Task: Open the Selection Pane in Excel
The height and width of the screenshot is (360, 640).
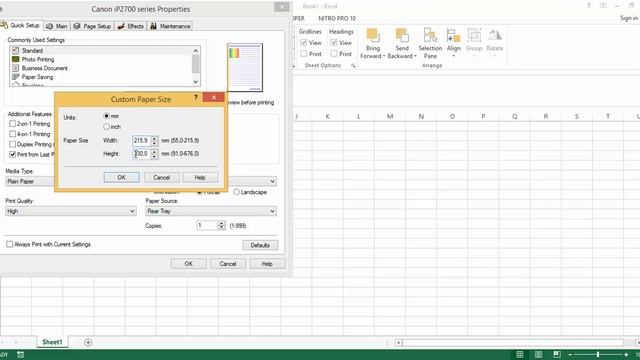Action: pyautogui.click(x=430, y=44)
